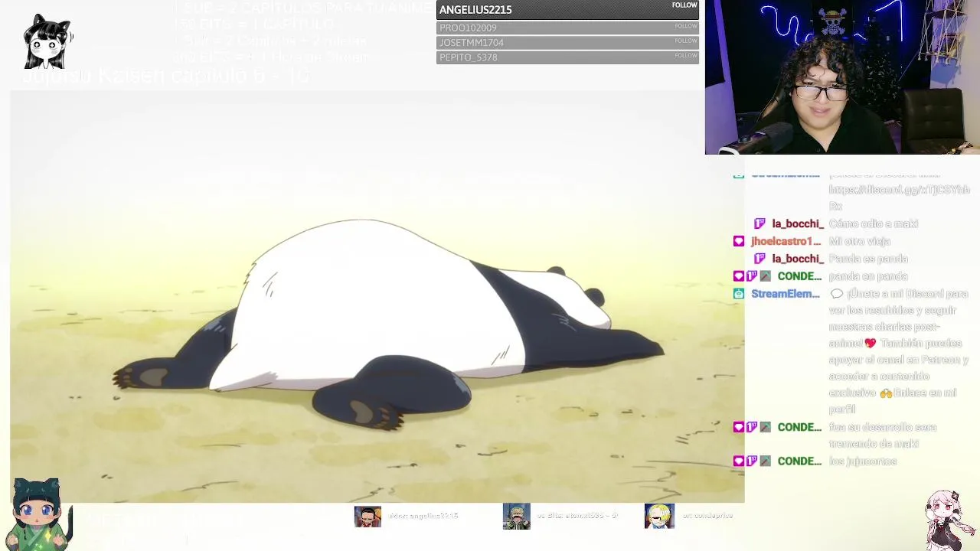Click the streamer webcam feed
The width and height of the screenshot is (980, 551).
[842, 77]
